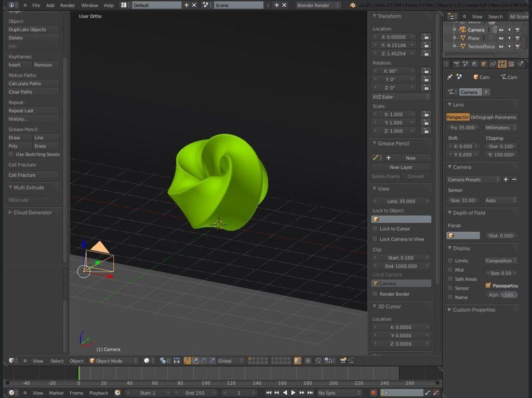Open the No Sync dropdown

point(339,393)
